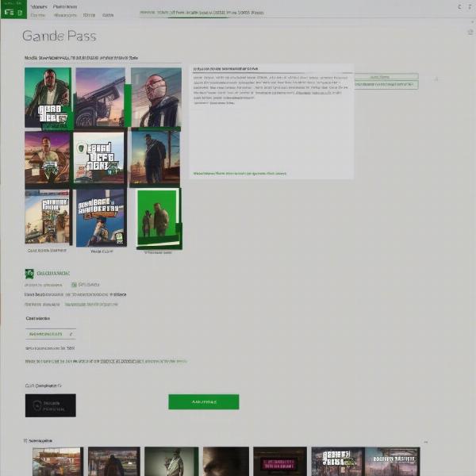Viewport: 476px width, 476px height.
Task: Click the dash icon at right of bottom strip heading
Action: [426, 442]
